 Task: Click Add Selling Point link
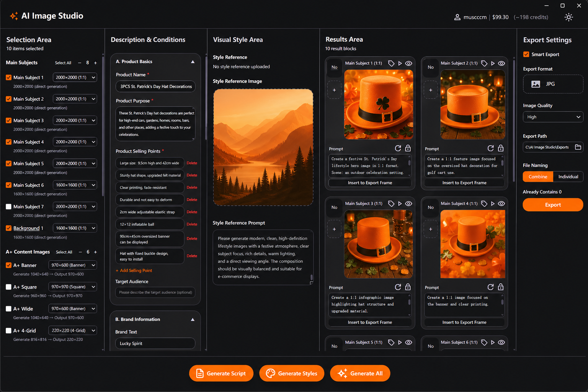point(134,270)
